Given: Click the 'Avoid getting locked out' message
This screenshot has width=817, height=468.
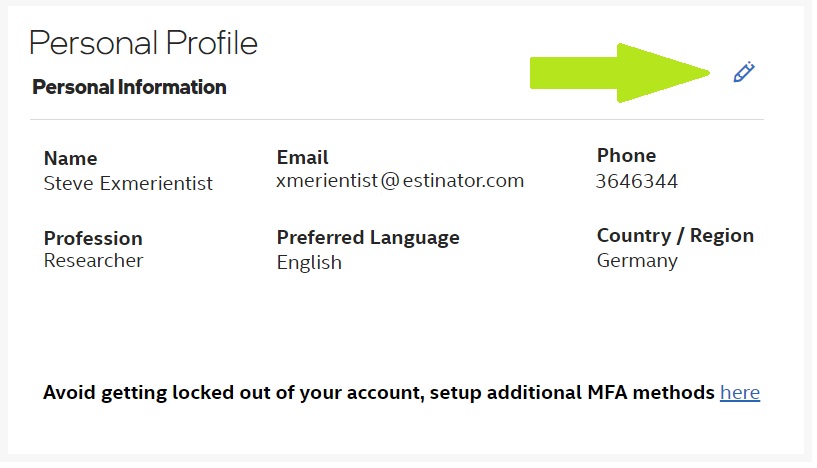Looking at the screenshot, I should pos(380,392).
